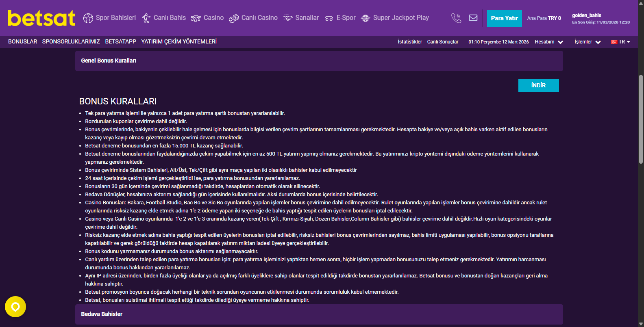Go to Canlı Bahis
The height and width of the screenshot is (327, 644).
coord(170,18)
